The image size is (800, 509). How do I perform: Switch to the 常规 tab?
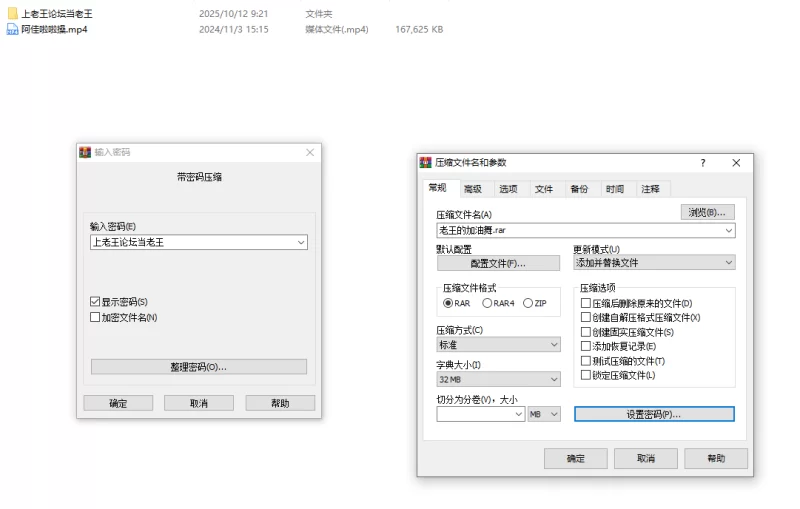[438, 188]
